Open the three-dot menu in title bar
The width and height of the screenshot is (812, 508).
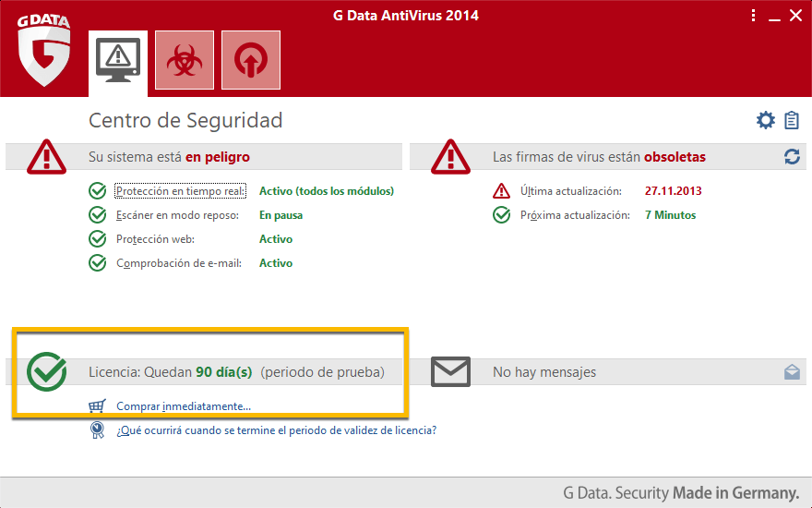[753, 16]
